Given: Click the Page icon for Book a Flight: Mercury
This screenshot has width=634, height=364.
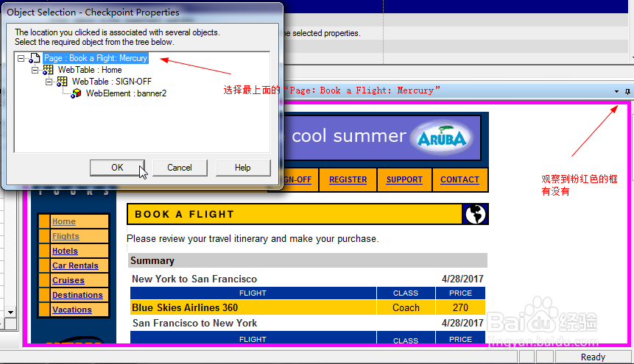Looking at the screenshot, I should click(35, 58).
